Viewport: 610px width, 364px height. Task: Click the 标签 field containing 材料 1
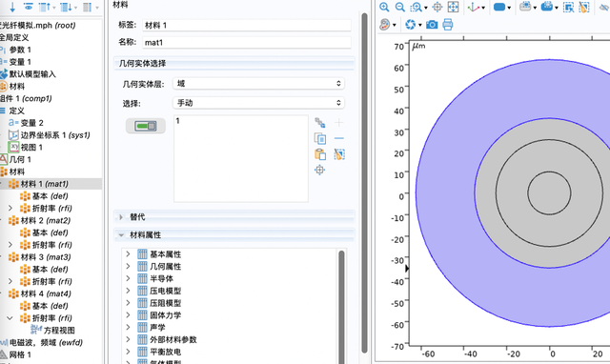[247, 26]
